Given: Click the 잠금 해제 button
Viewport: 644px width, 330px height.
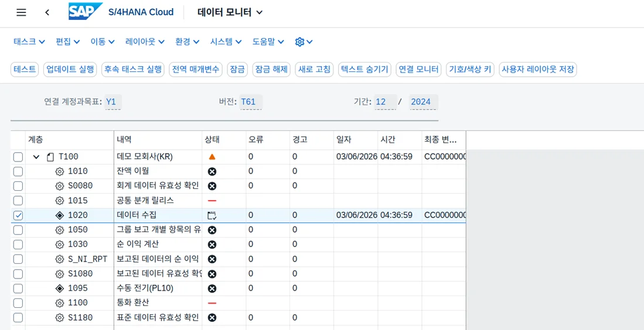Looking at the screenshot, I should pyautogui.click(x=271, y=69).
